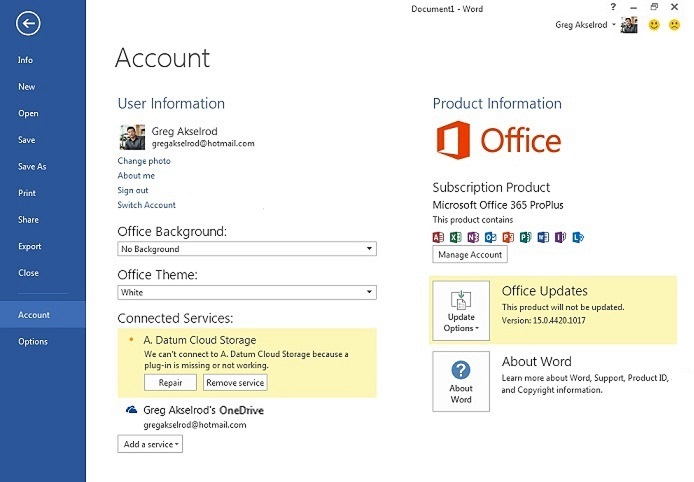Click the Word app icon
694x482 pixels.
coord(543,237)
